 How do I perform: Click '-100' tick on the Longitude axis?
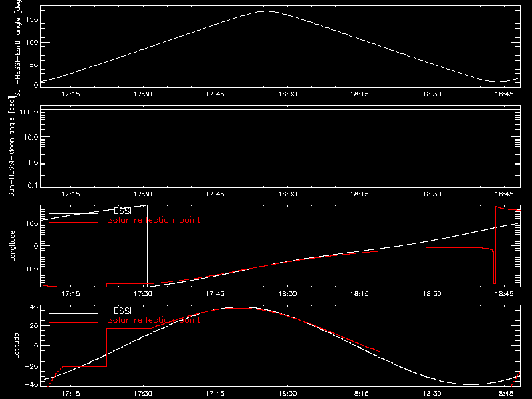click(x=29, y=269)
